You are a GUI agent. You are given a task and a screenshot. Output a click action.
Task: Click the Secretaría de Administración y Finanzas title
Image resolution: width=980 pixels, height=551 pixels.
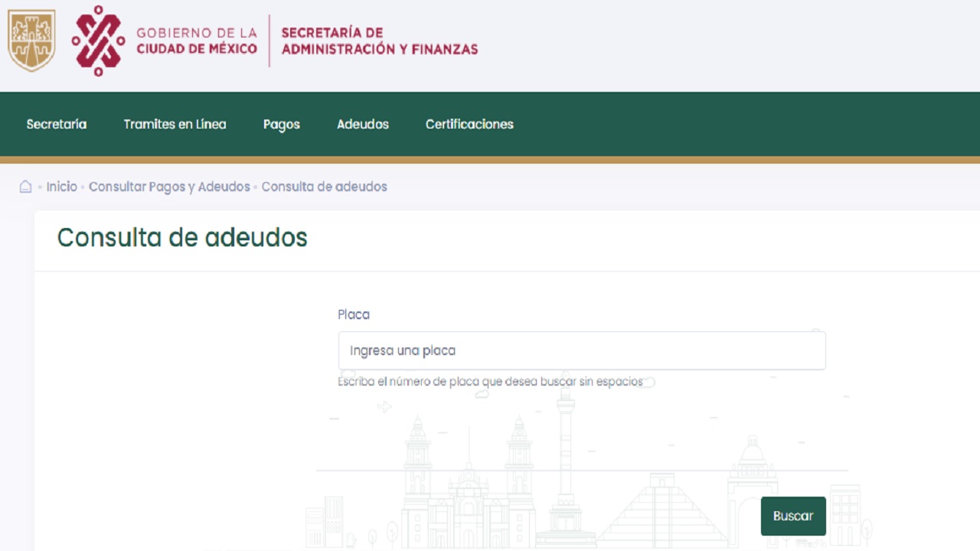pos(379,41)
